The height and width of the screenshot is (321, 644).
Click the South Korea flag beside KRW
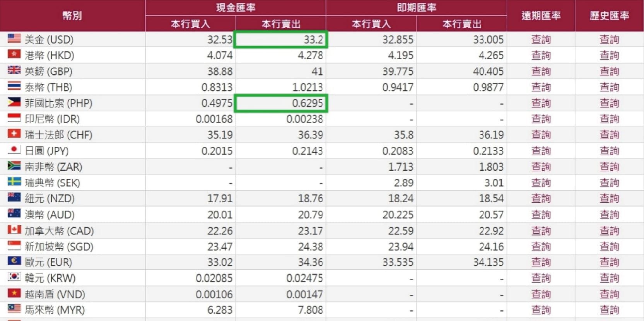tap(14, 277)
